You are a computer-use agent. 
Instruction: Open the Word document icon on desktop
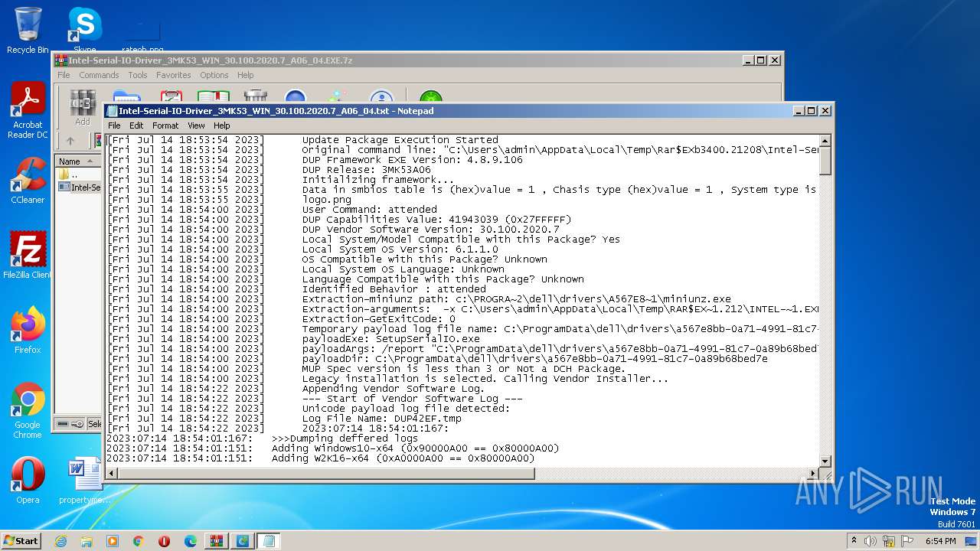click(84, 481)
